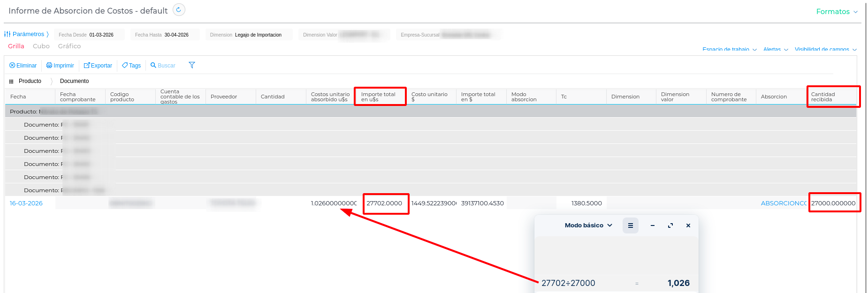
Task: Open the Formatos dropdown
Action: pos(837,12)
